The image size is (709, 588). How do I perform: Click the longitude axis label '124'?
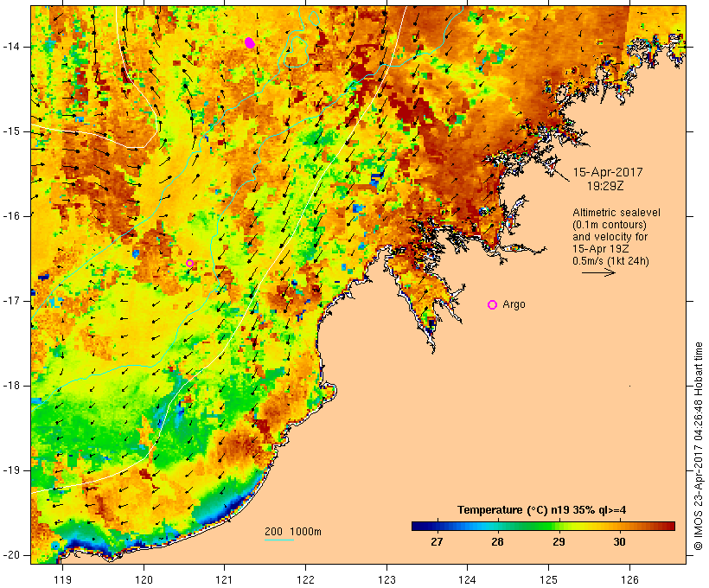click(x=468, y=580)
